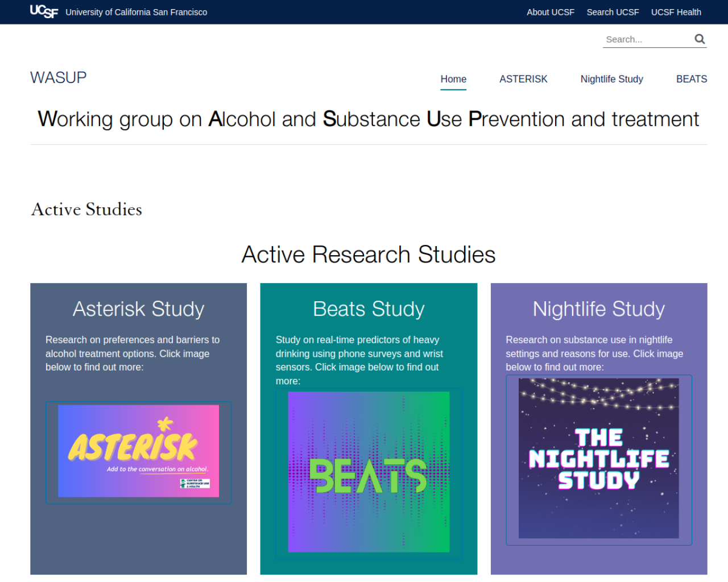Click the Working group on Alcohol headline
Viewport: 728px width, 582px height.
click(x=369, y=119)
